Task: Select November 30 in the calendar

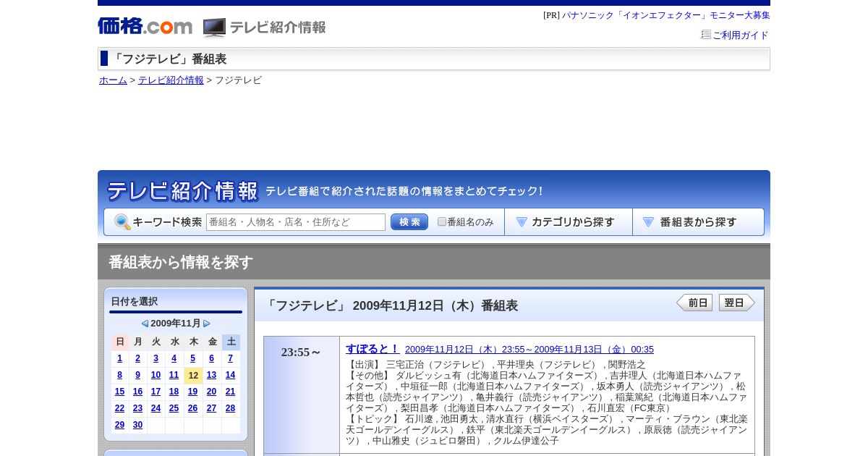Action: coord(137,425)
